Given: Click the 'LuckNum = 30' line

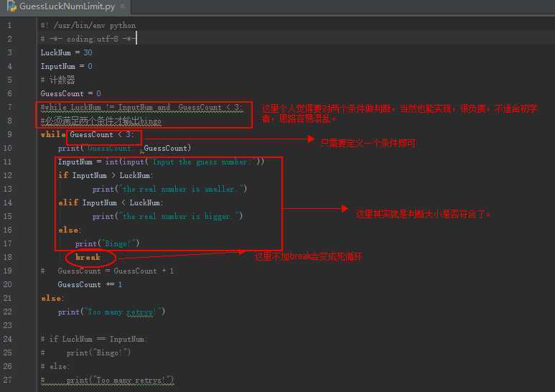Looking at the screenshot, I should tap(66, 52).
